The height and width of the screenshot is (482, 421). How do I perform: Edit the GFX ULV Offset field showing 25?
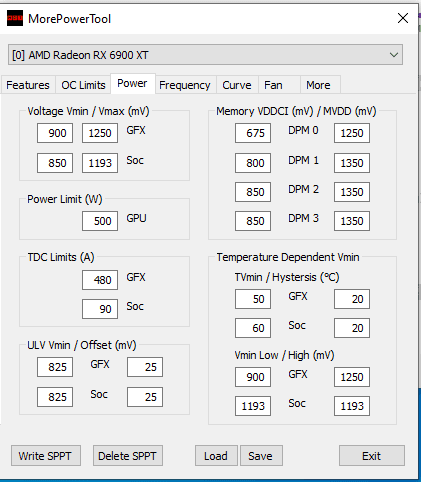pos(145,367)
